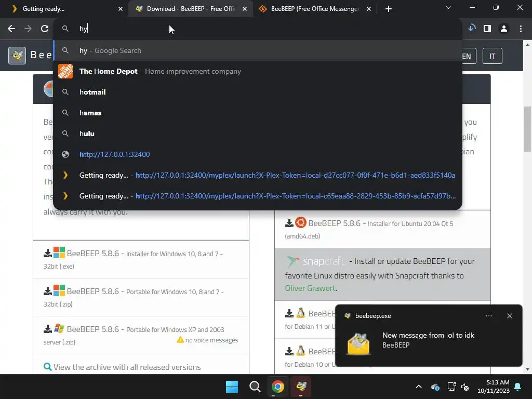Screen dimensions: 532x399
Task: Click the address bar containing 'hy'
Action: (258, 29)
